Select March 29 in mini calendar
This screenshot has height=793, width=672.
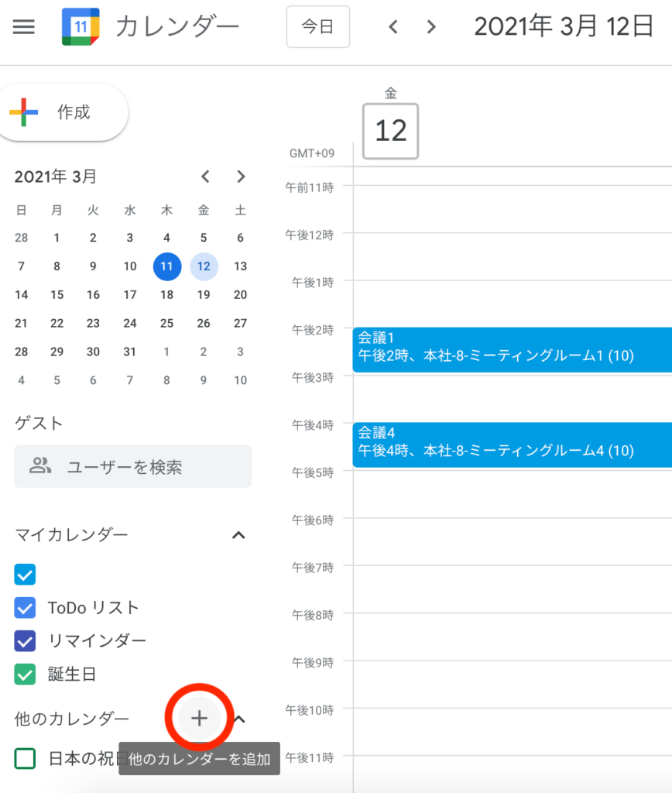coord(57,352)
